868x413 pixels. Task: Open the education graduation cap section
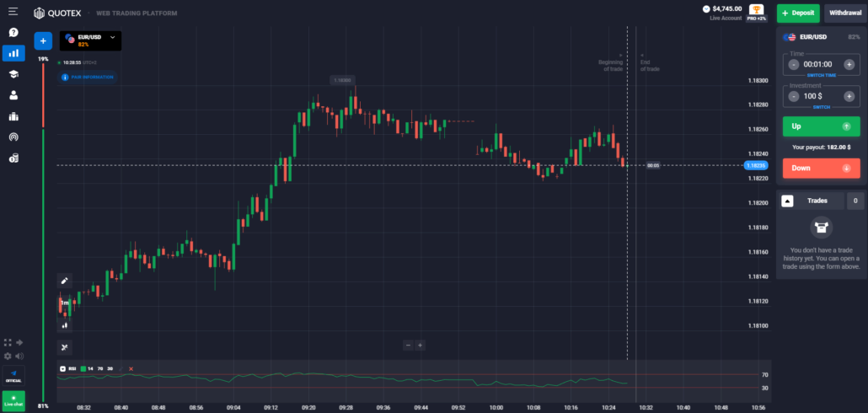(13, 74)
